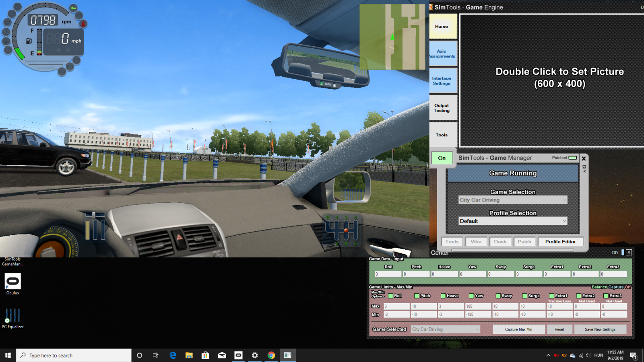Open File Explorer from the taskbar
The width and height of the screenshot is (644, 362).
point(189,355)
